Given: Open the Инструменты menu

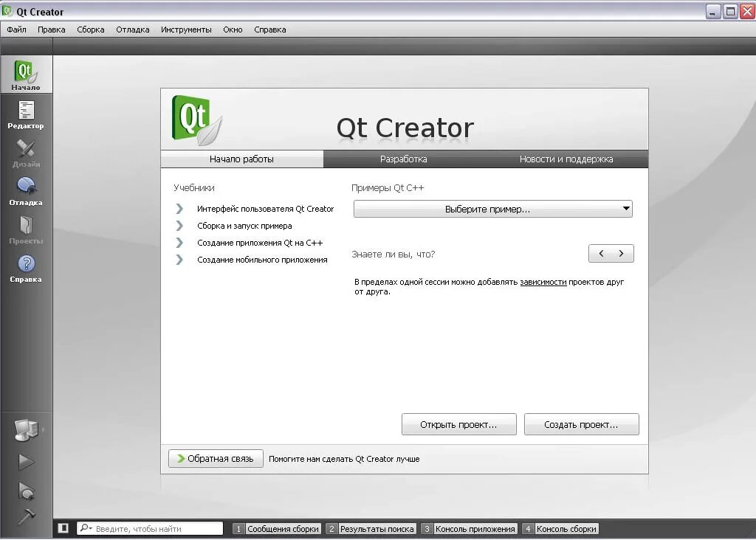Looking at the screenshot, I should pyautogui.click(x=186, y=30).
